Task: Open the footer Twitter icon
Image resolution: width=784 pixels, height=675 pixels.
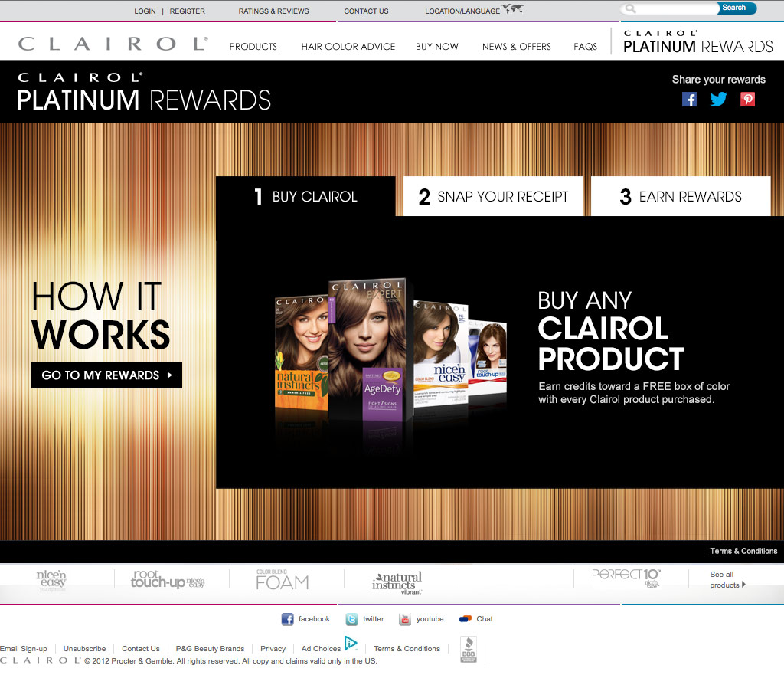Action: (x=351, y=620)
